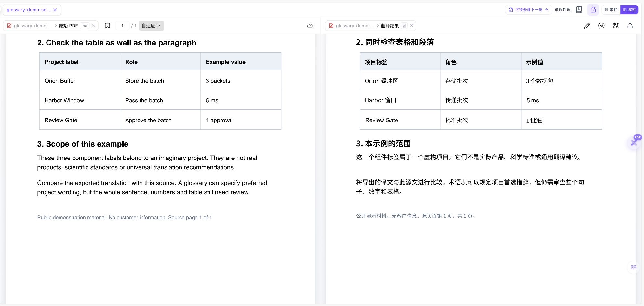Close the glossary-demo-so... document tab
The height and width of the screenshot is (306, 644).
click(55, 10)
